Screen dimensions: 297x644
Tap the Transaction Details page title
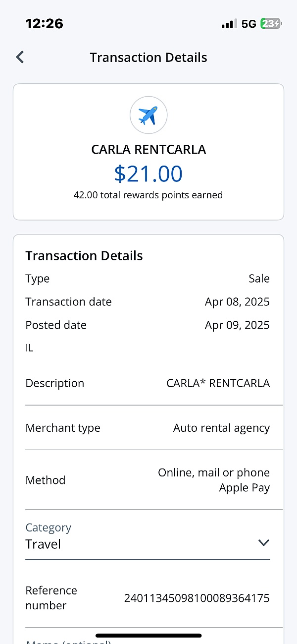(x=148, y=58)
